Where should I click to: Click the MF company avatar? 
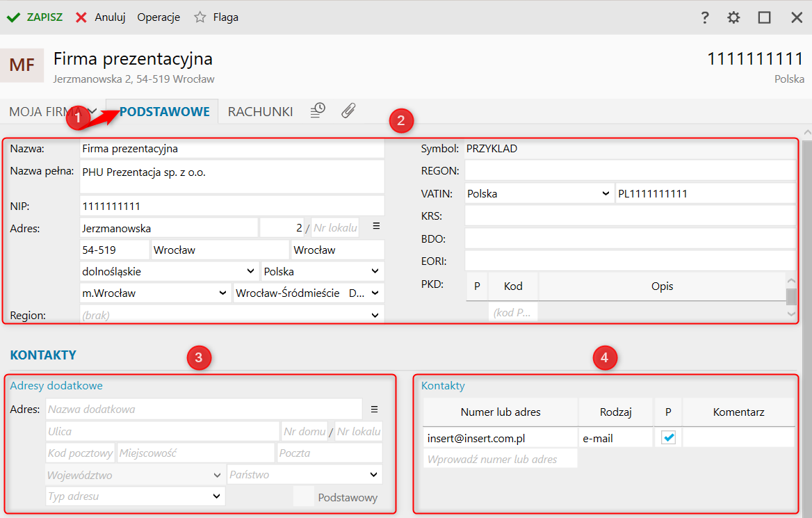point(22,65)
